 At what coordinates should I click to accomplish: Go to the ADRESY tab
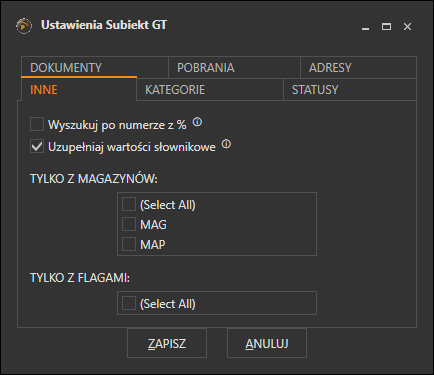(x=358, y=68)
